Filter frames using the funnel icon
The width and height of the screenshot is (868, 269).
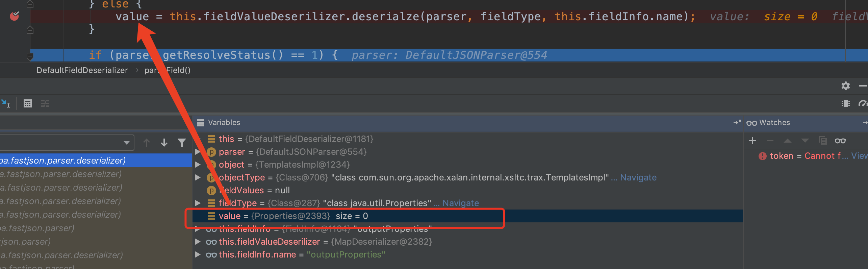click(x=182, y=143)
